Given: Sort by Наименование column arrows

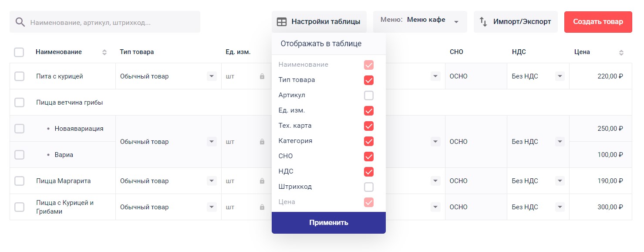Looking at the screenshot, I should pyautogui.click(x=105, y=52).
